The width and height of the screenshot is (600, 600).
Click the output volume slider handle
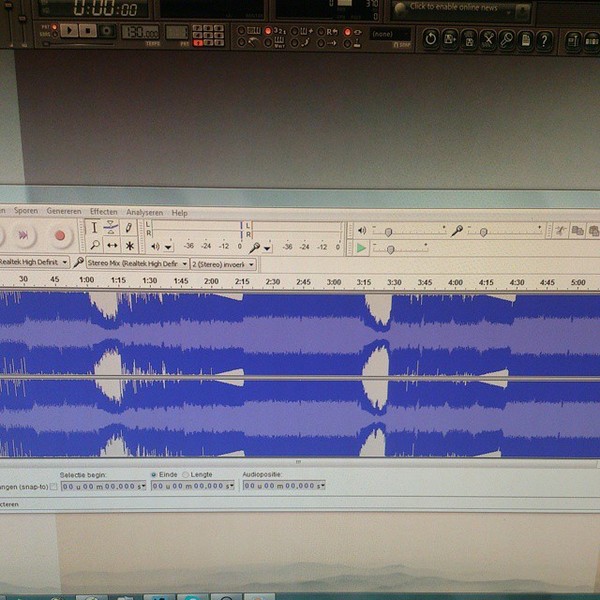pos(388,232)
